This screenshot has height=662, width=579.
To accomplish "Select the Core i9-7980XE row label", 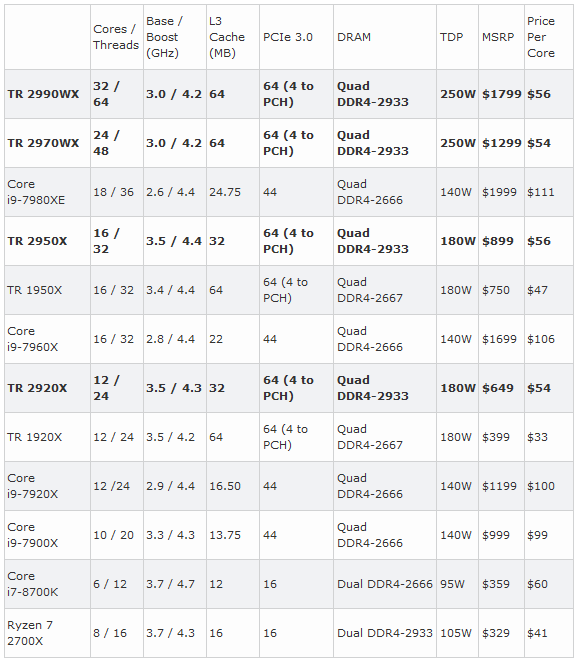I will pyautogui.click(x=36, y=192).
